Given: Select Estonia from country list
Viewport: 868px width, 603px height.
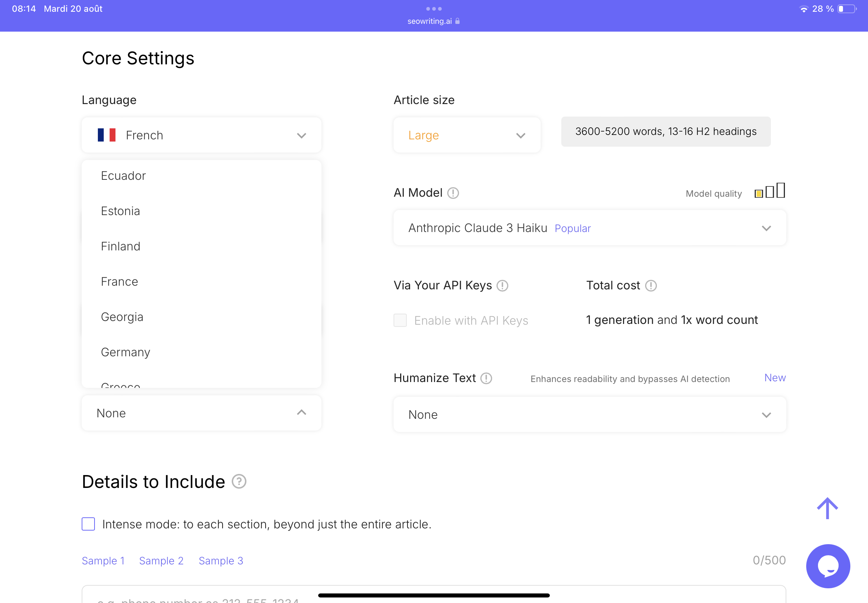Looking at the screenshot, I should [x=202, y=211].
